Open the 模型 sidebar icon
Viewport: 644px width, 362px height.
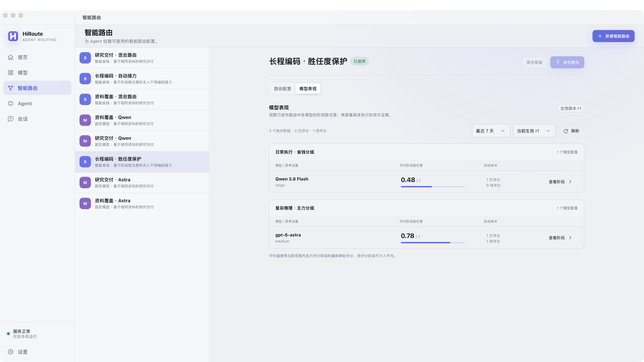[11, 73]
